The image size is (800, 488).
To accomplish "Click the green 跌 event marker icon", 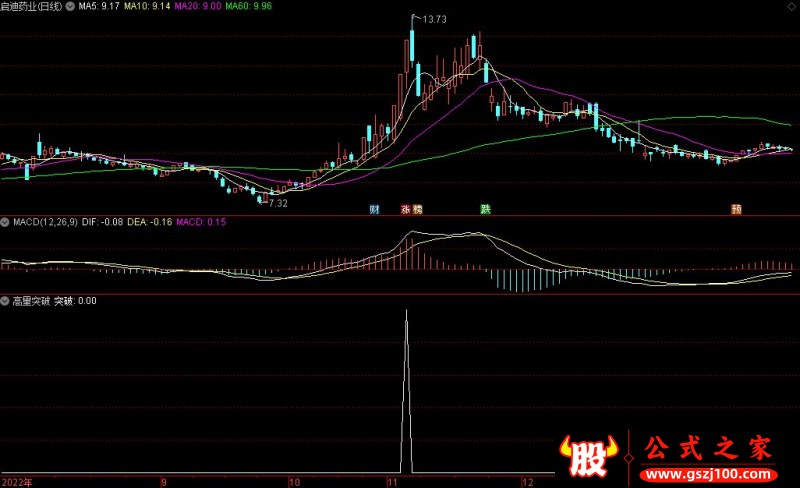I will pyautogui.click(x=485, y=209).
